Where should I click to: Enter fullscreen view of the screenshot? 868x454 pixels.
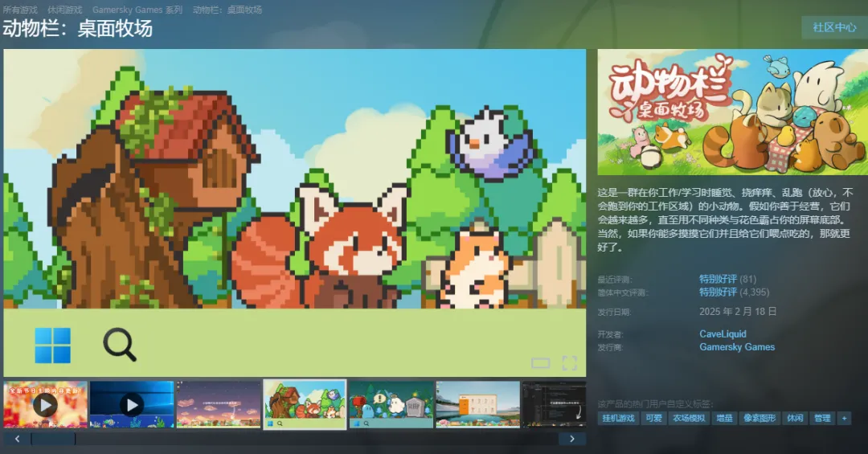(x=570, y=363)
